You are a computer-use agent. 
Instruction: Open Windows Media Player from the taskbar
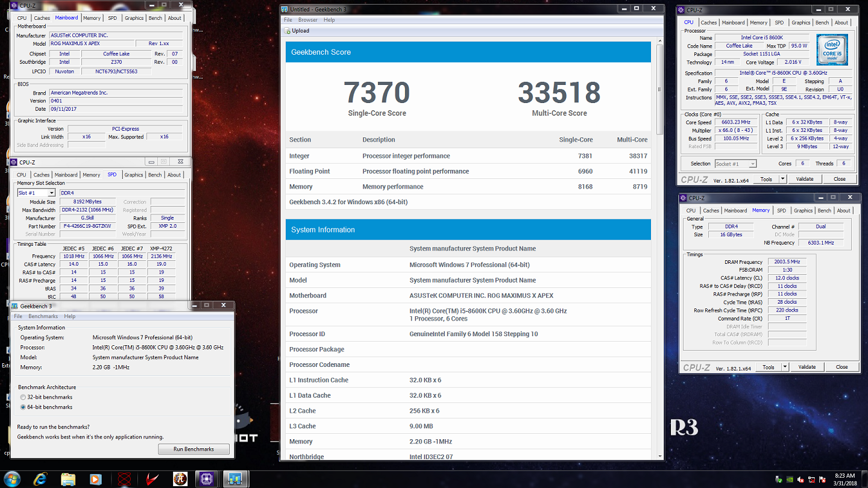[x=95, y=479]
